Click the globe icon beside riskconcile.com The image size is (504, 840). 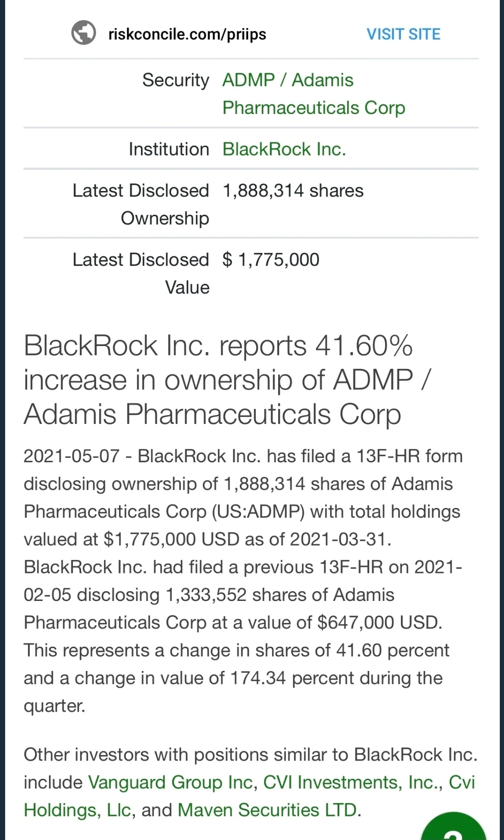coord(84,33)
